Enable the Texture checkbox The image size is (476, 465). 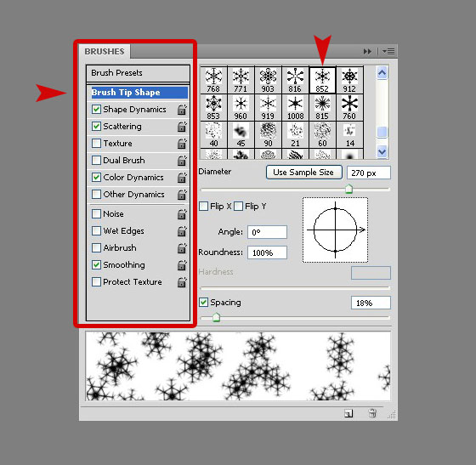[x=96, y=144]
